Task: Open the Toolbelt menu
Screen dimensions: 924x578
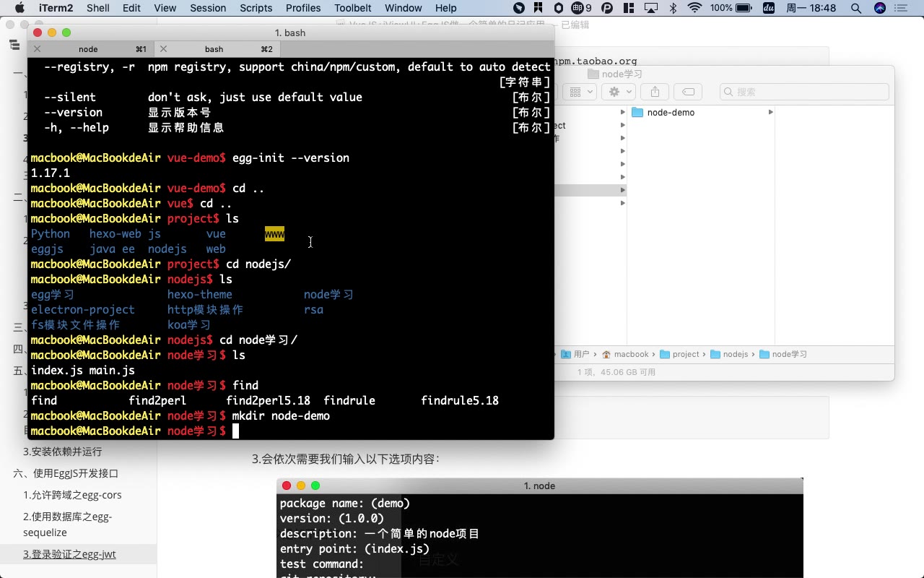Action: point(353,8)
